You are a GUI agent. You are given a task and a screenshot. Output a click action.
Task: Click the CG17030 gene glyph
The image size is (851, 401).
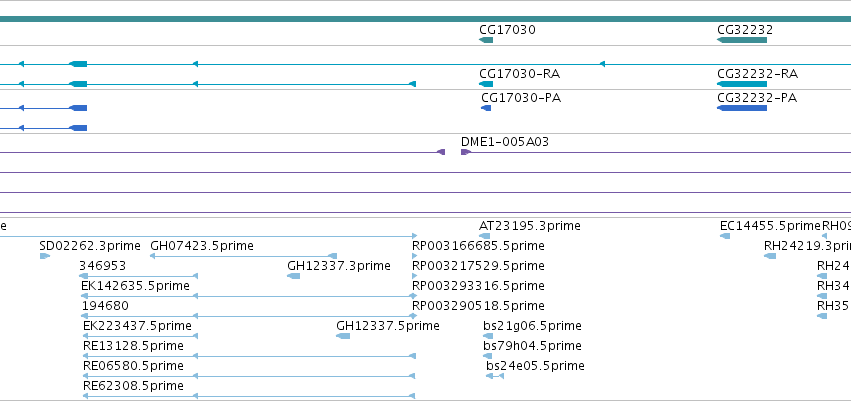(x=486, y=40)
